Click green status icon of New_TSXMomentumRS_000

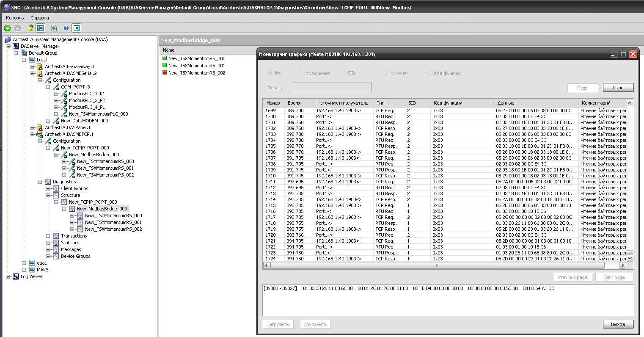click(x=165, y=58)
